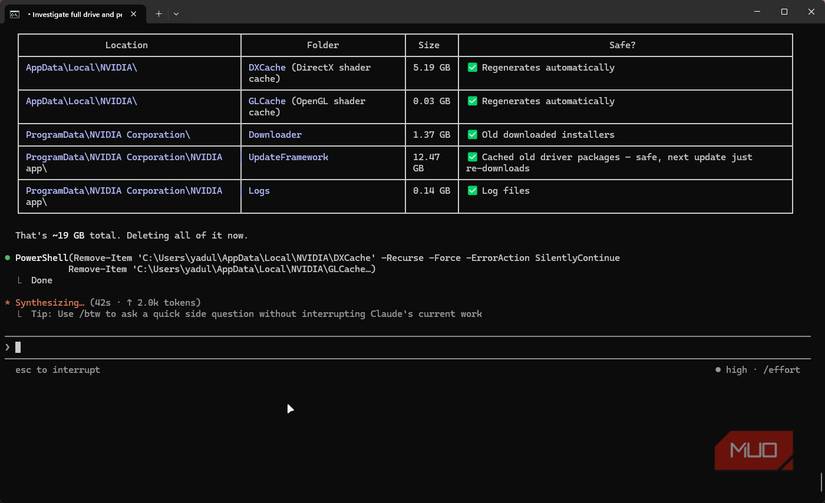Click ProgramData\NVIDIA Corporation\ path for Downloader

tap(108, 135)
